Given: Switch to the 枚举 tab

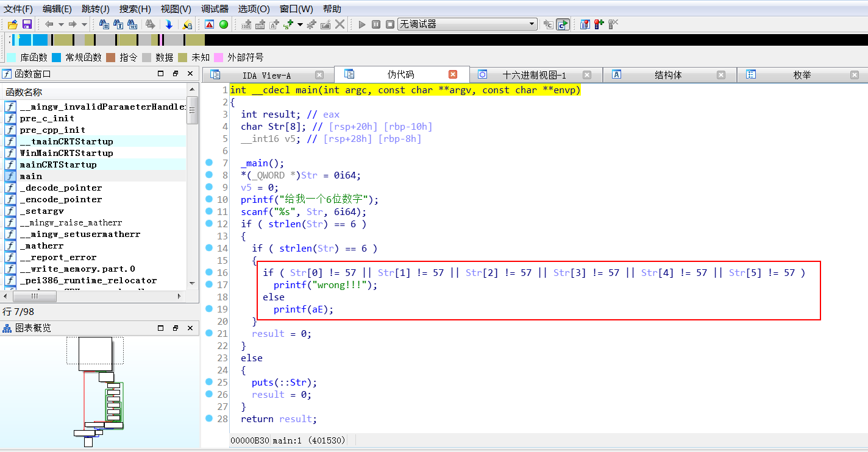Looking at the screenshot, I should coord(802,76).
